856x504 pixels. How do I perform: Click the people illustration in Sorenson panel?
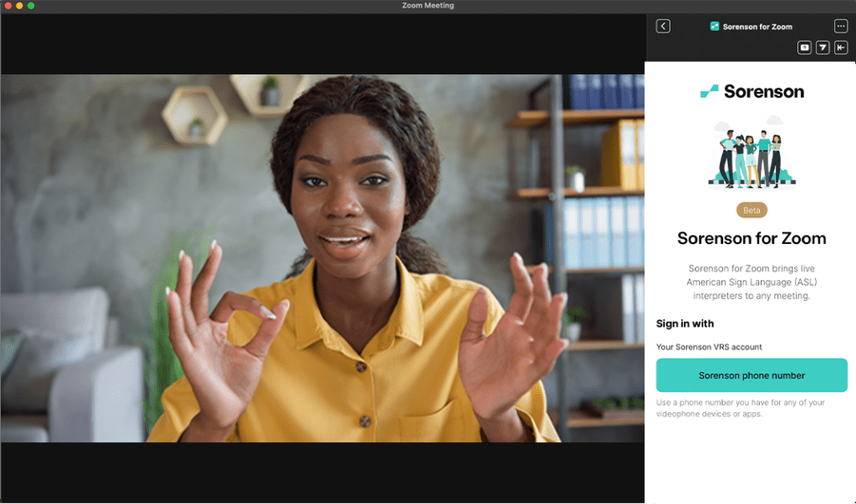[752, 152]
